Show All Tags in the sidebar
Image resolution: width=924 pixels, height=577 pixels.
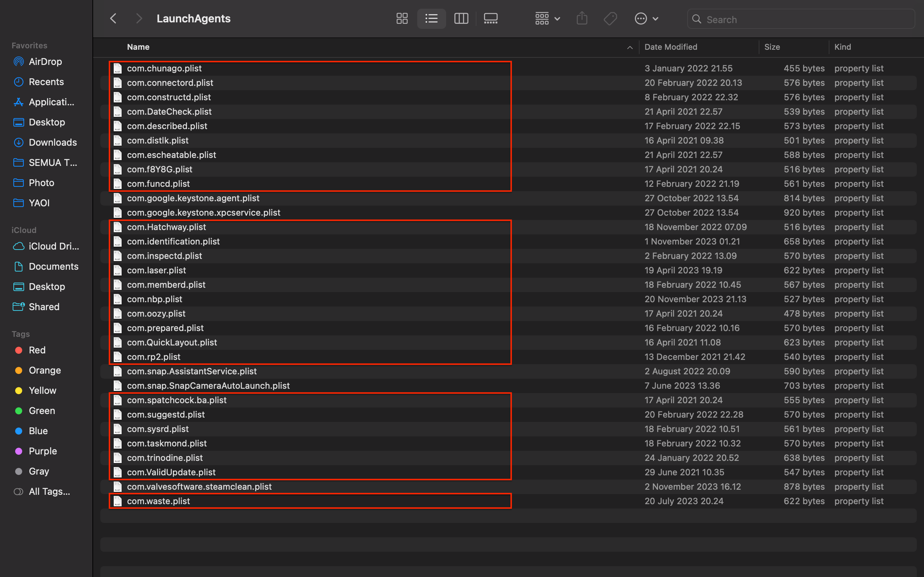(x=49, y=492)
